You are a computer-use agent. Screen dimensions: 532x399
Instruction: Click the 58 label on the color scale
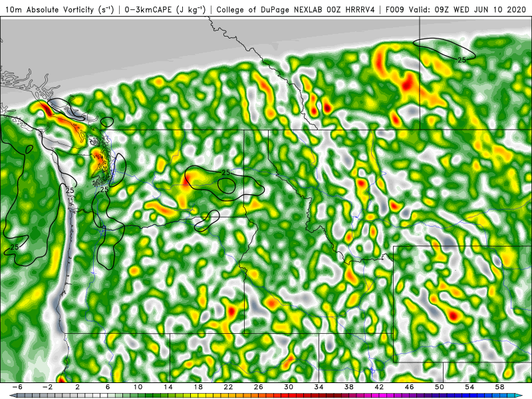(x=500, y=387)
